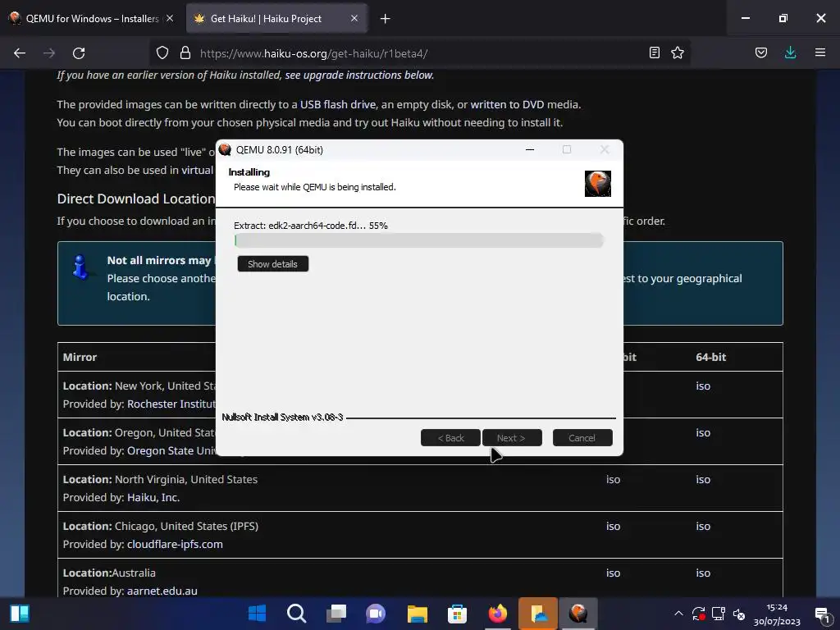The width and height of the screenshot is (840, 630).
Task: Open taskbar Search
Action: [296, 614]
